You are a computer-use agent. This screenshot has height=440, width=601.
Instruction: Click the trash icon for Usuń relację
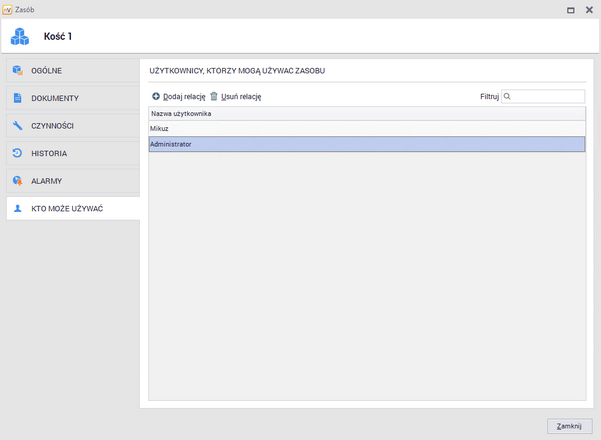click(213, 96)
